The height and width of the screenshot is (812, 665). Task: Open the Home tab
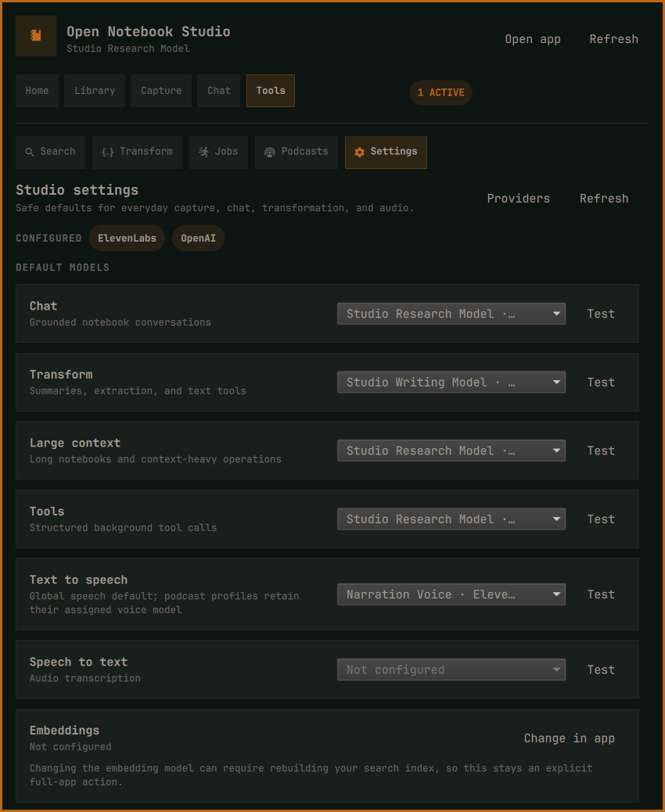[38, 91]
